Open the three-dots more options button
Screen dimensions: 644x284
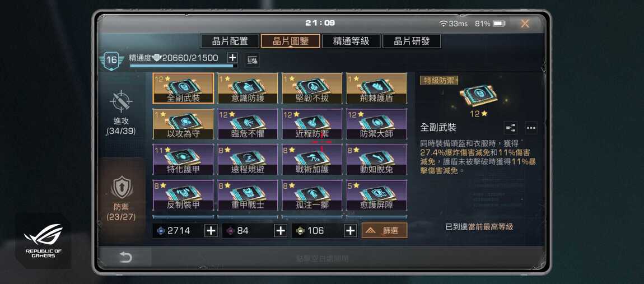click(x=531, y=128)
